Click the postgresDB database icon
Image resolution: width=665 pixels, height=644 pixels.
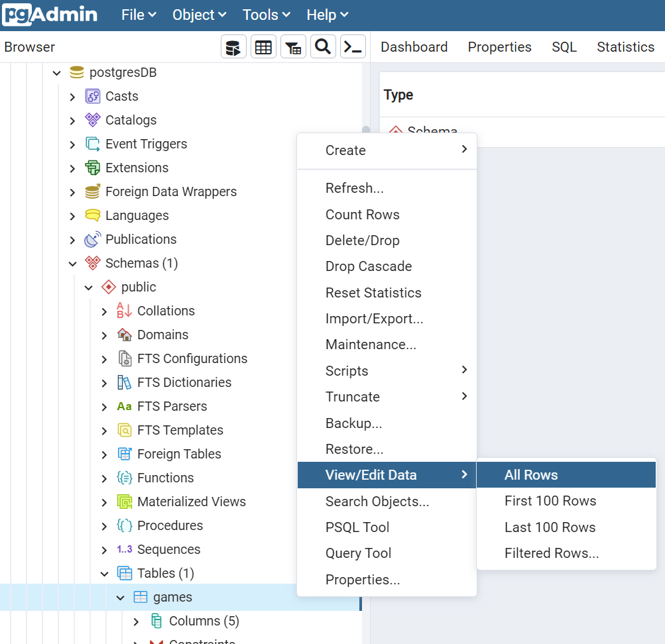pyautogui.click(x=77, y=72)
